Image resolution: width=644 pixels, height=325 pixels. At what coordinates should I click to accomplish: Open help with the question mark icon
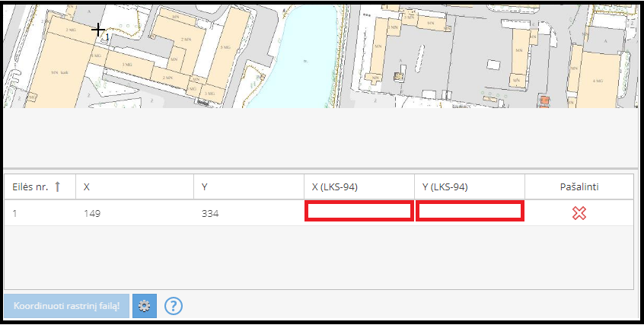174,306
